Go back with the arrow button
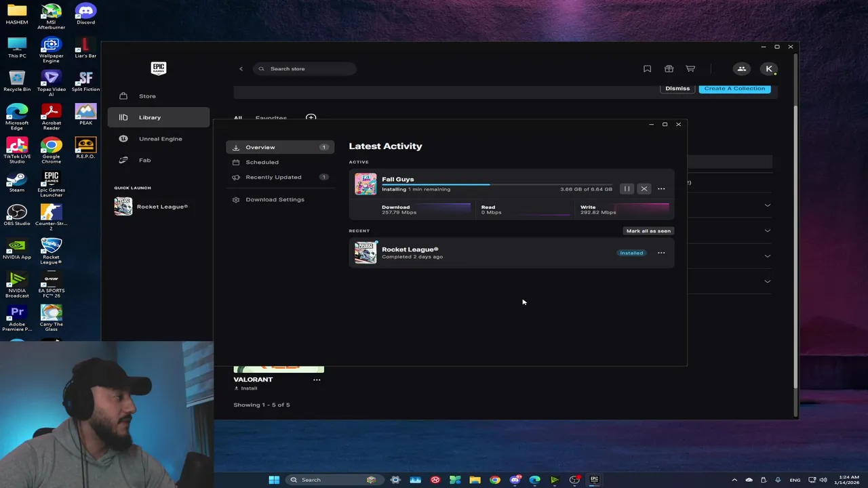 pos(241,68)
